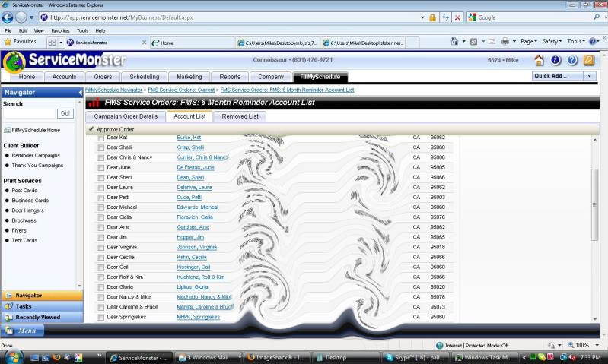Open the Scheduling main tab
Image resolution: width=608 pixels, height=364 pixels.
pos(145,77)
